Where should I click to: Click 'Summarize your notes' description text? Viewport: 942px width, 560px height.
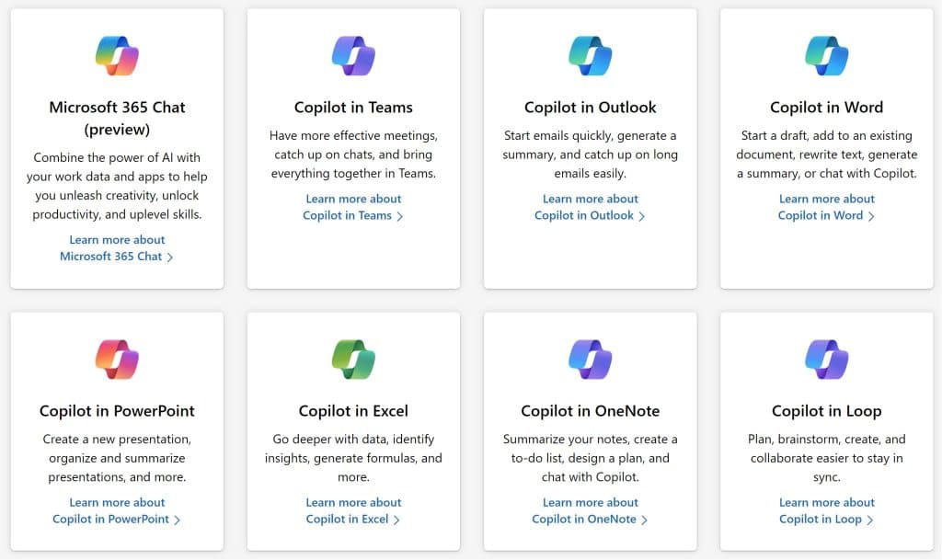click(x=590, y=458)
